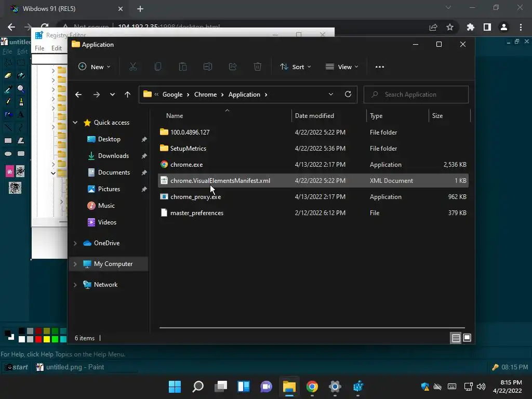This screenshot has width=532, height=399.
Task: Pick the bright red color swatch in Paint
Action: (38, 339)
